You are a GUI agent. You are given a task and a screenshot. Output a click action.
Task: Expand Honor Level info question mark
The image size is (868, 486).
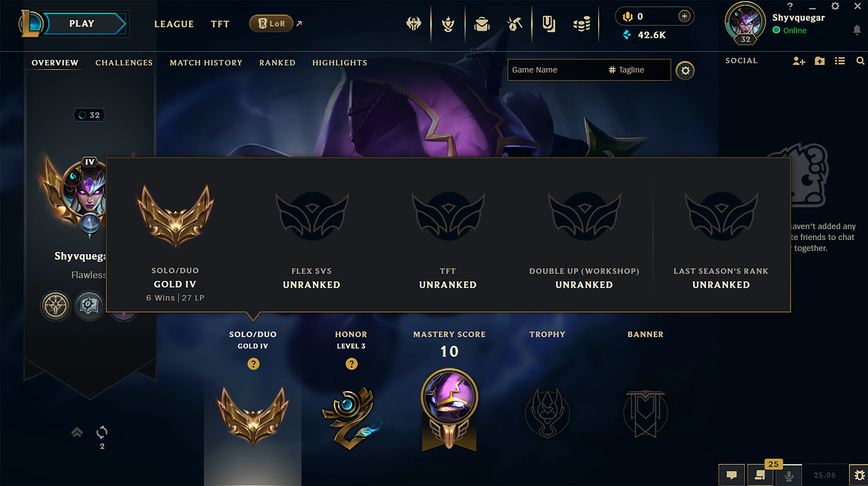(351, 364)
